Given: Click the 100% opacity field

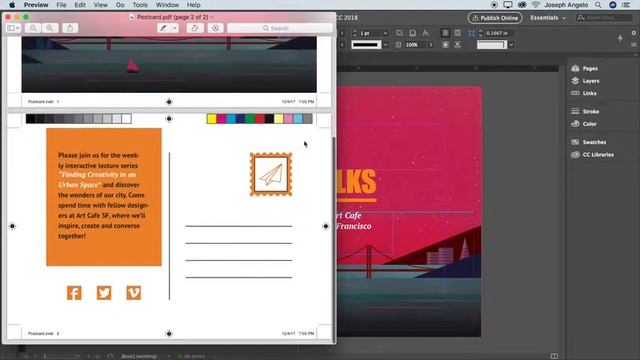Looking at the screenshot, I should [414, 44].
